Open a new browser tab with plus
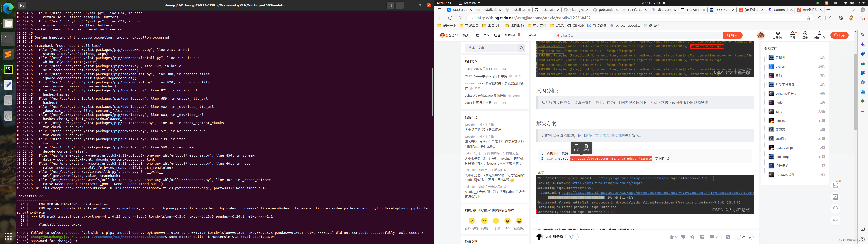The image size is (868, 244). [x=828, y=10]
